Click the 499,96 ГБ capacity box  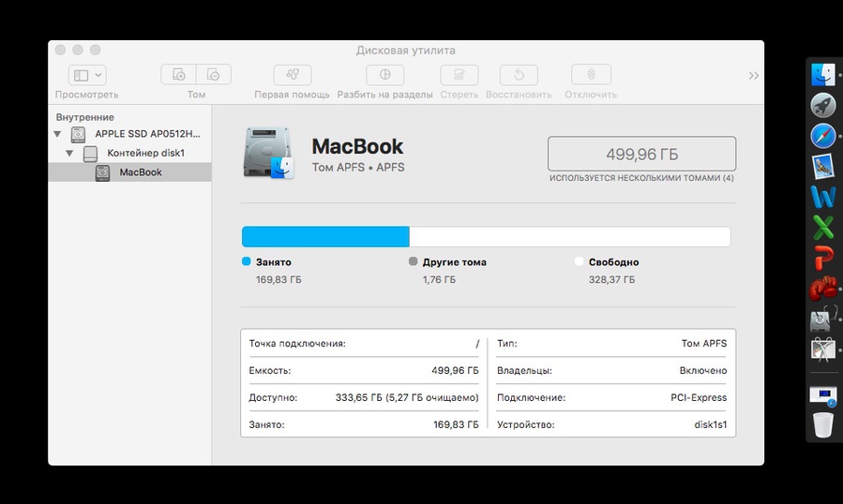tap(642, 155)
